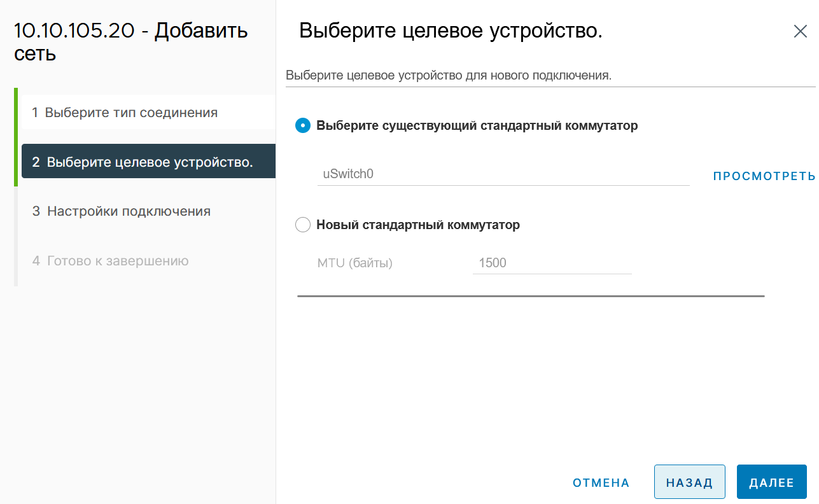Image resolution: width=819 pixels, height=504 pixels.
Task: Cancel the wizard with ОТМЕНА
Action: point(601,482)
